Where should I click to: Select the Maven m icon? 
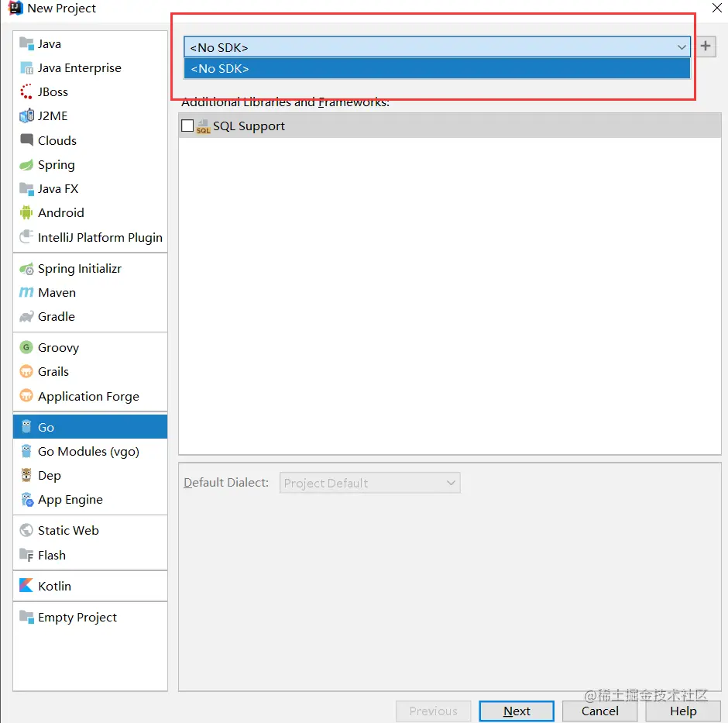[26, 293]
